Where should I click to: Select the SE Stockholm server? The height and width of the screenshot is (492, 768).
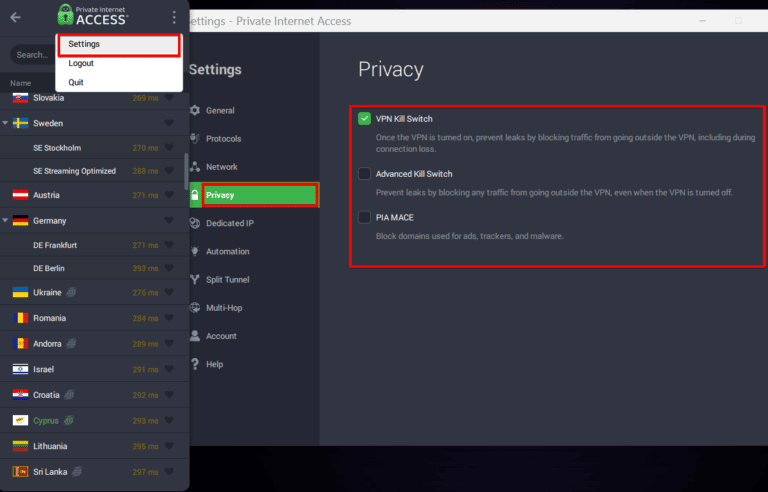pyautogui.click(x=93, y=148)
